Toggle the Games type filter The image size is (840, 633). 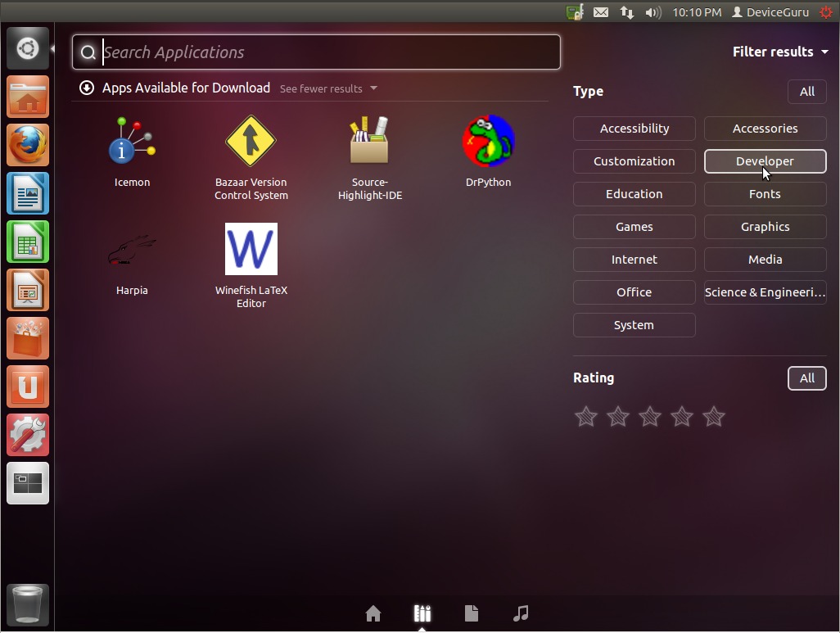pos(635,227)
